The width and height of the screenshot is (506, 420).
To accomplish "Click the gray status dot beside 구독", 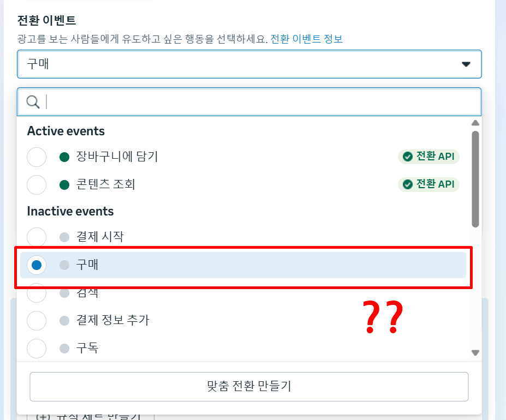I will point(64,349).
